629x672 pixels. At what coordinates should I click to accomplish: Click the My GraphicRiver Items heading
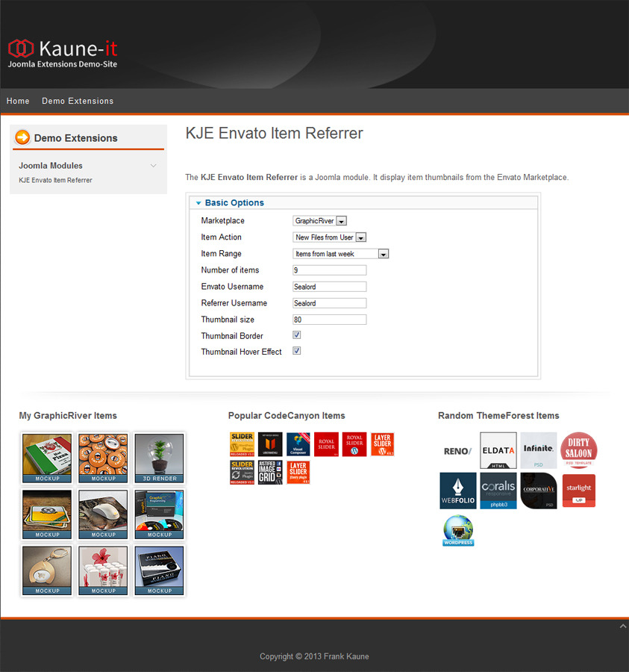(68, 415)
